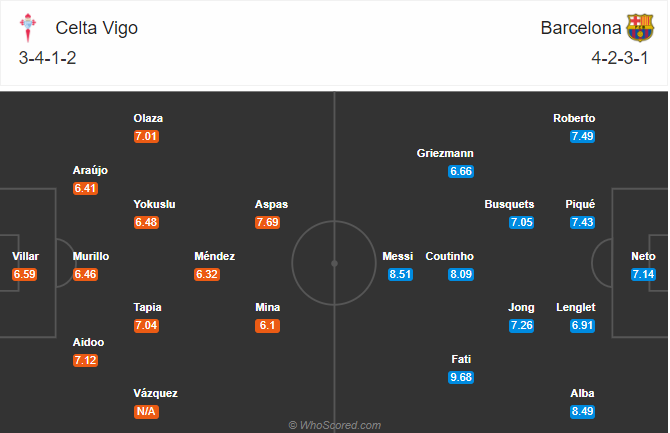The image size is (670, 433).
Task: Select Neto's 7.14 rating badge
Action: tap(643, 274)
